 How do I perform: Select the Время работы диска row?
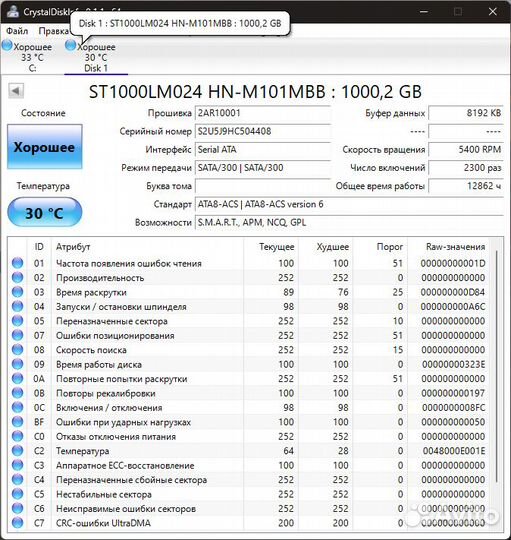click(249, 364)
